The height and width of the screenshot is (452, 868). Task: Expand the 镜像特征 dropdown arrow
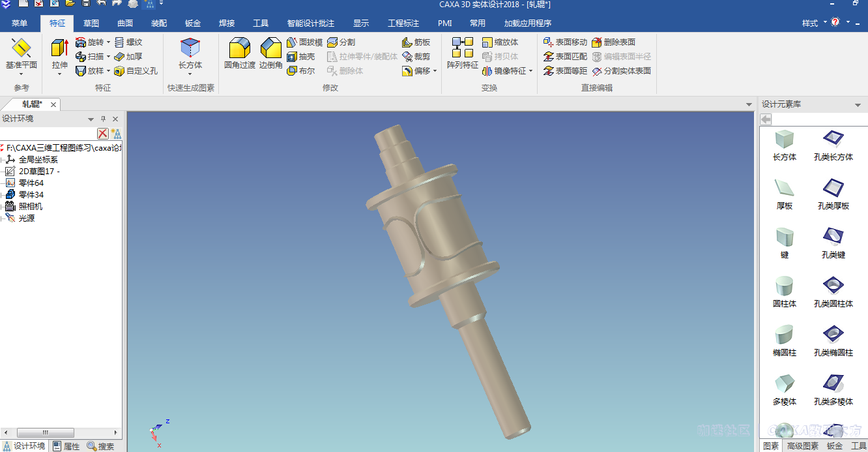coord(531,71)
